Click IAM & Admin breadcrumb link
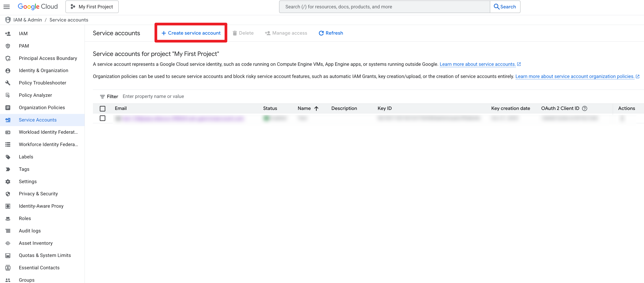Image resolution: width=644 pixels, height=283 pixels. tap(28, 20)
